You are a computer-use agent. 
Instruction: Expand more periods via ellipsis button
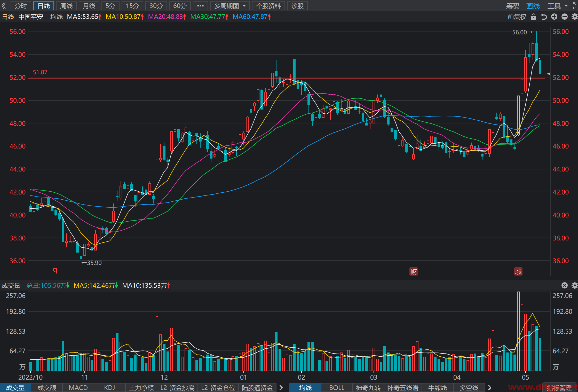click(x=200, y=6)
